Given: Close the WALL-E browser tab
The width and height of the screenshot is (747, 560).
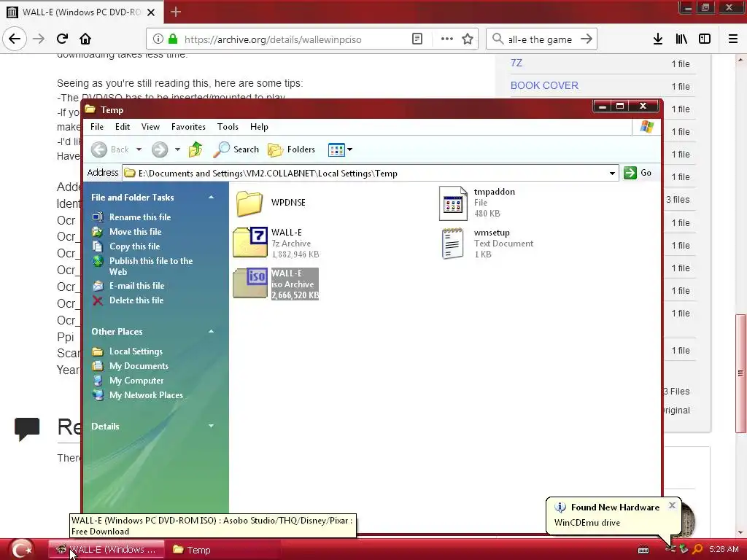Looking at the screenshot, I should click(151, 12).
